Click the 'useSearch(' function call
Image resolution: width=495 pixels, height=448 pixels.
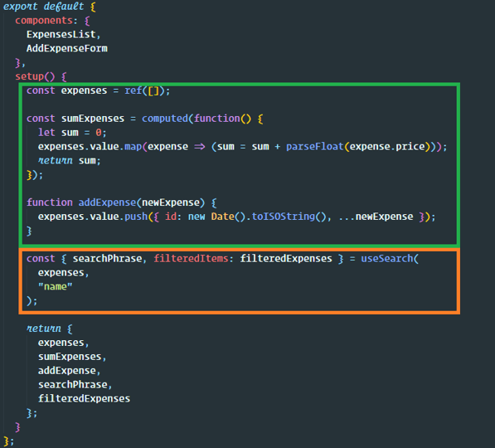(390, 259)
